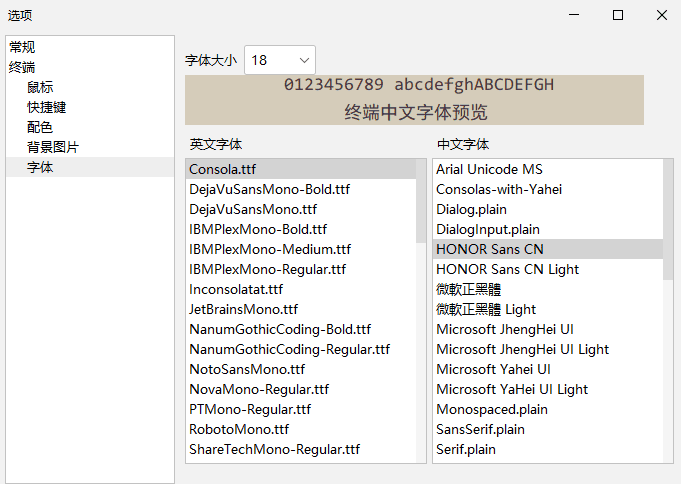Pick Arial Unicode MS Chinese font

point(548,169)
